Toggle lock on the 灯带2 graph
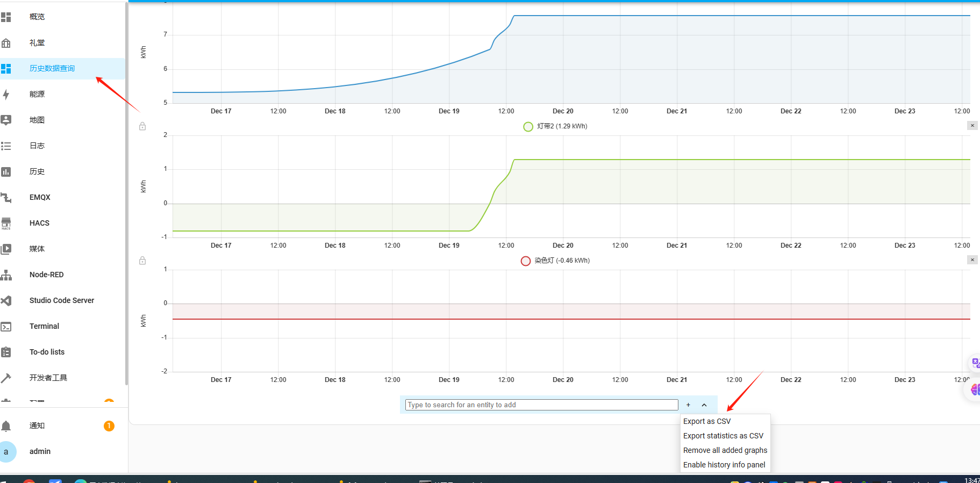This screenshot has height=483, width=980. 142,126
